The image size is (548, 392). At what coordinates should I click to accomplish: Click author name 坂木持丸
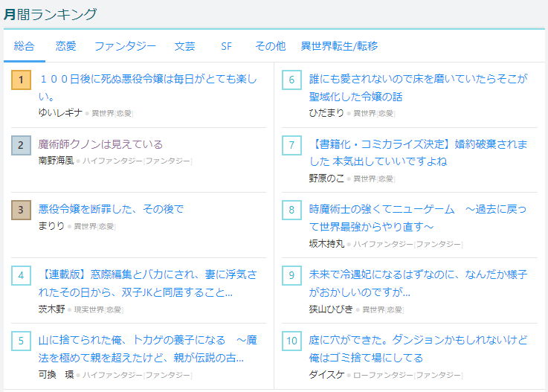tap(326, 244)
